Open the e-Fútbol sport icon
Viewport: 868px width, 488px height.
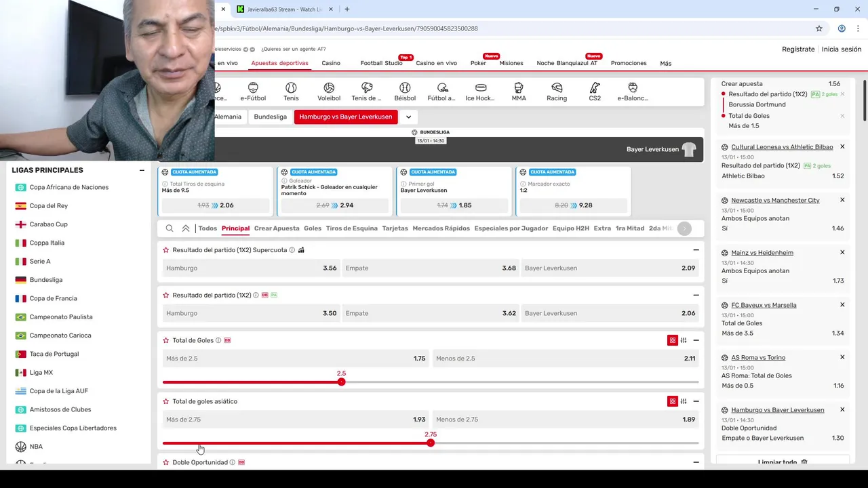pos(253,92)
